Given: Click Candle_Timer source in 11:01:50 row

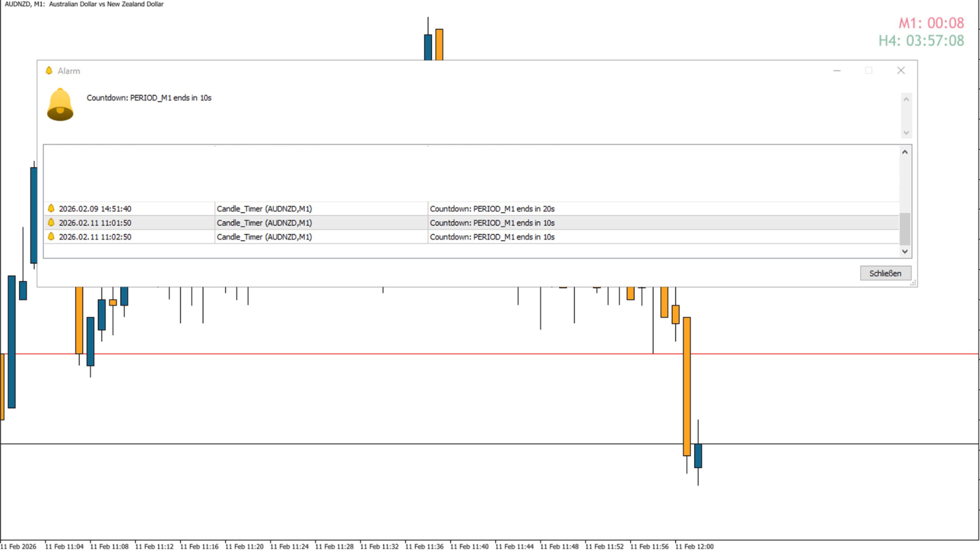Looking at the screenshot, I should pos(264,223).
